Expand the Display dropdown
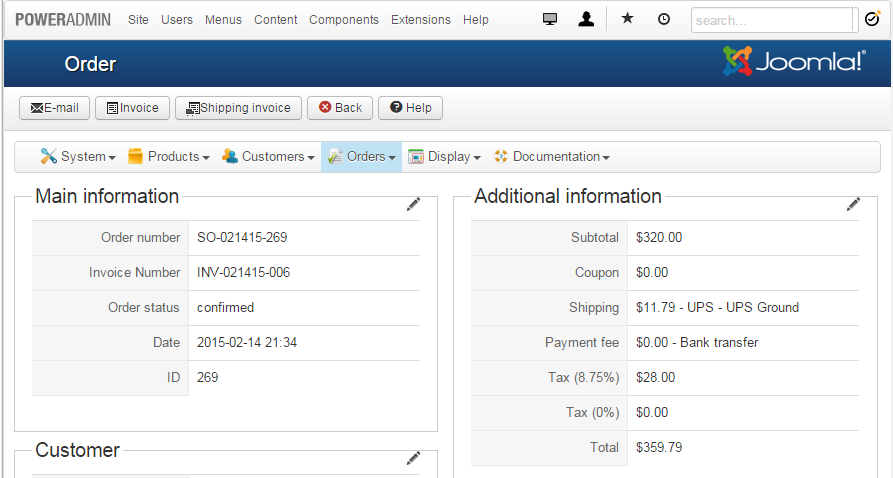 [x=444, y=157]
